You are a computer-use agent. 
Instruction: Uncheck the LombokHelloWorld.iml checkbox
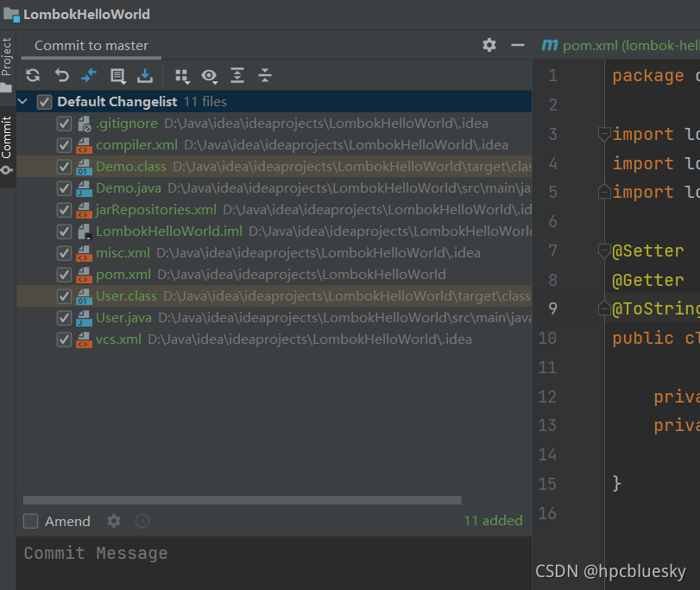point(64,232)
